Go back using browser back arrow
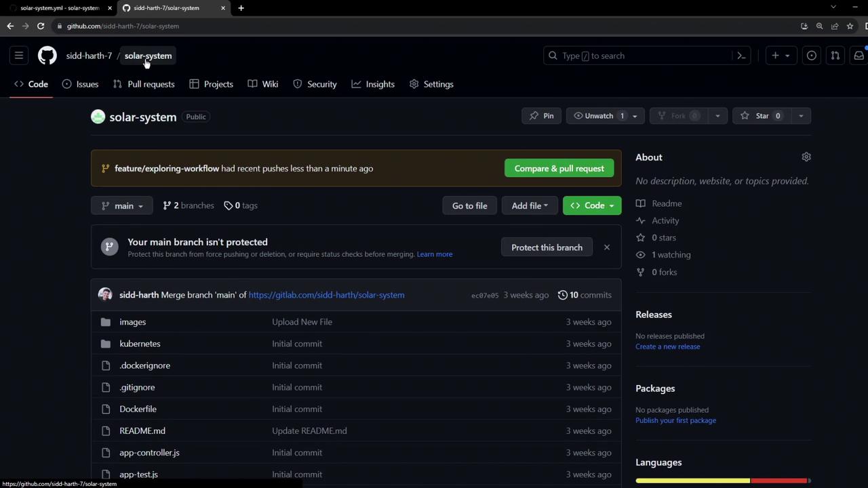The height and width of the screenshot is (488, 868). (10, 26)
